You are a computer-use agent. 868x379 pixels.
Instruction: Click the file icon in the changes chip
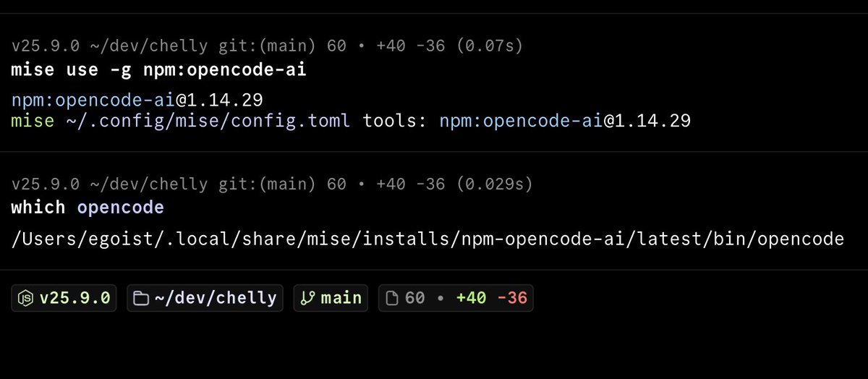[392, 298]
